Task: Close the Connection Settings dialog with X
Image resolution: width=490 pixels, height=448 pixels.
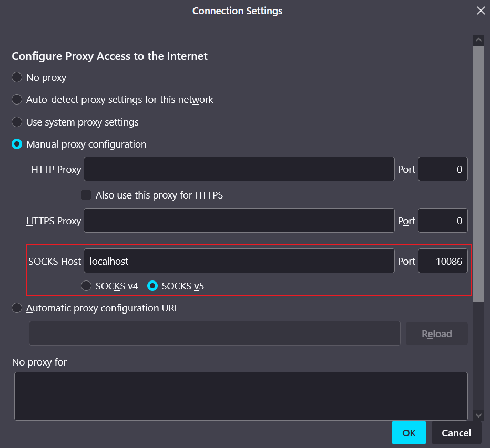Action: pyautogui.click(x=481, y=11)
